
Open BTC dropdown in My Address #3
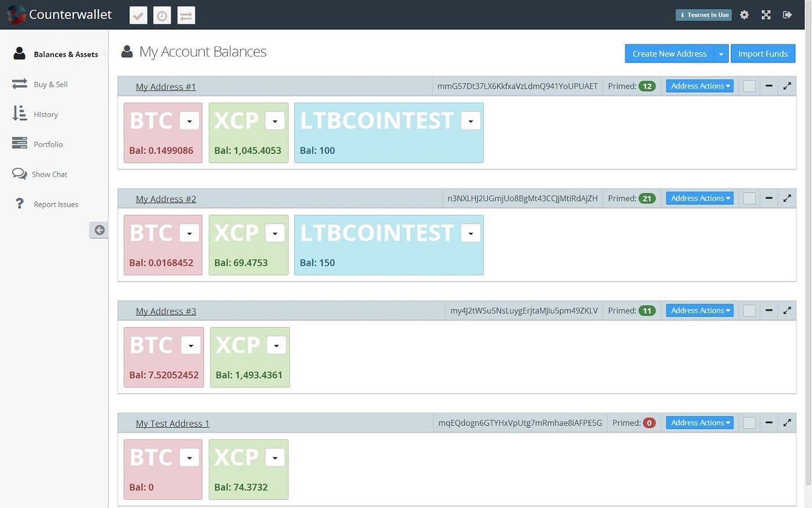click(x=190, y=345)
